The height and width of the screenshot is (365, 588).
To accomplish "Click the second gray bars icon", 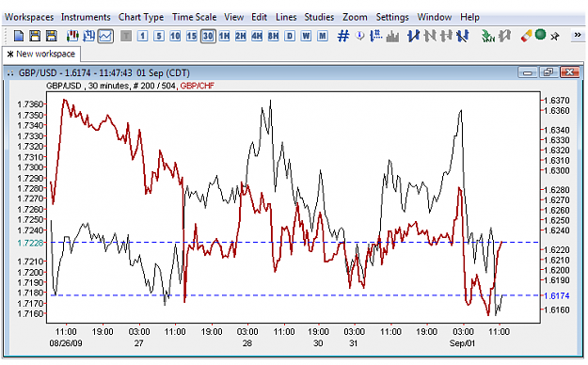I will 446,36.
